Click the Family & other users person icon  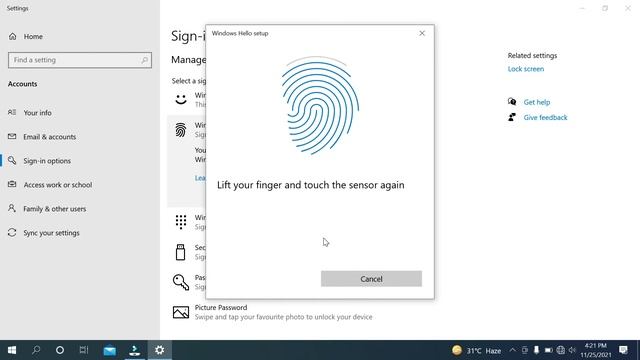pyautogui.click(x=12, y=209)
